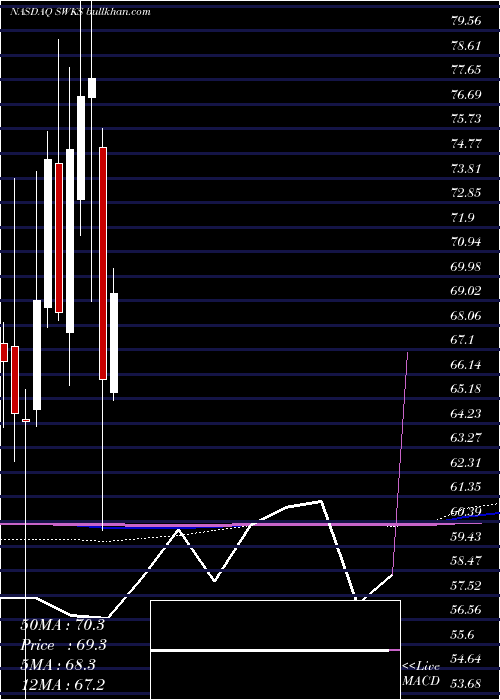Viewport: 500px width, 700px height.
Task: Click the 70.94 price axis value
Action: pyautogui.click(x=466, y=242)
